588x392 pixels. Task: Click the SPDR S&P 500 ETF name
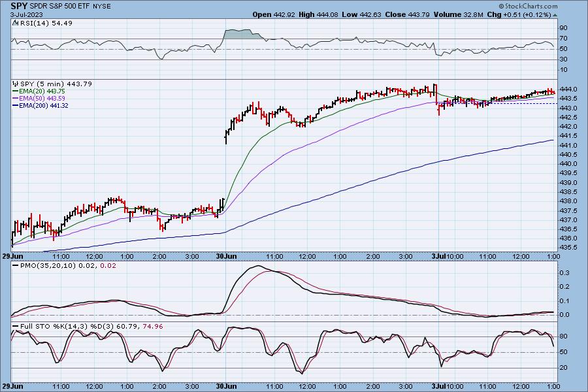tap(59, 7)
